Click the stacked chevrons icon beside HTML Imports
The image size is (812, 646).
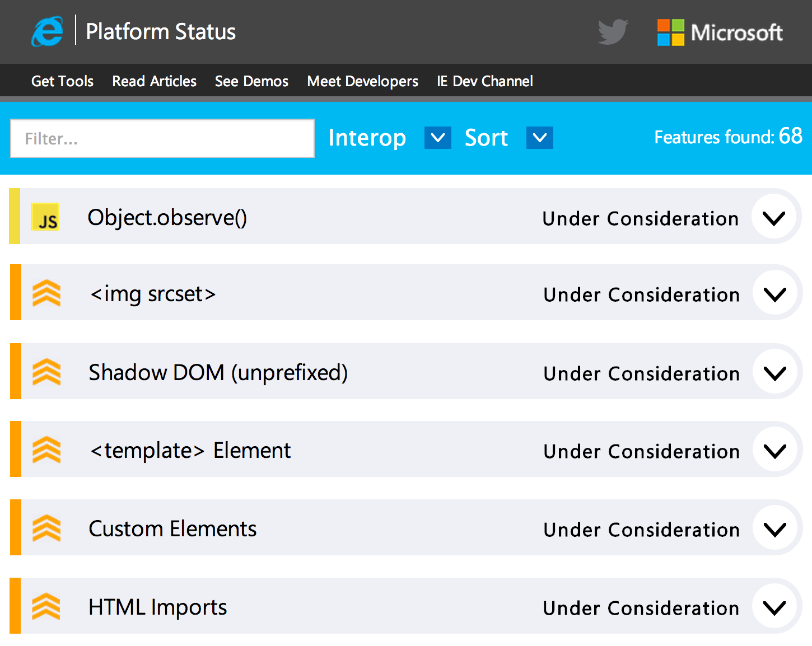[46, 606]
